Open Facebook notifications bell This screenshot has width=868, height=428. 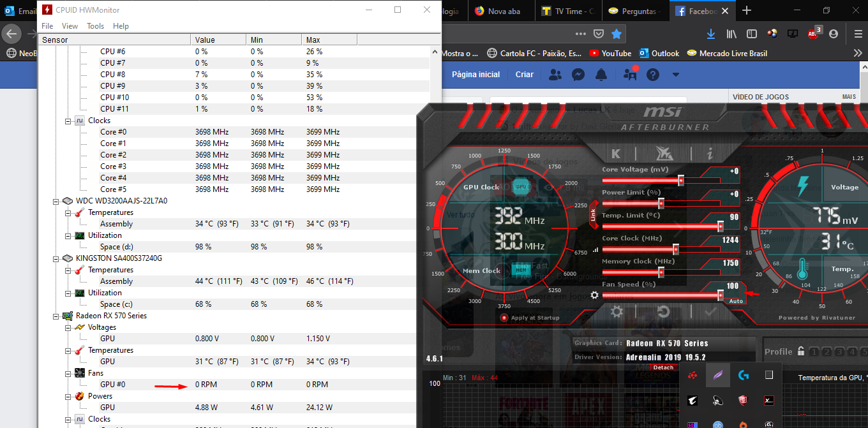(x=601, y=75)
